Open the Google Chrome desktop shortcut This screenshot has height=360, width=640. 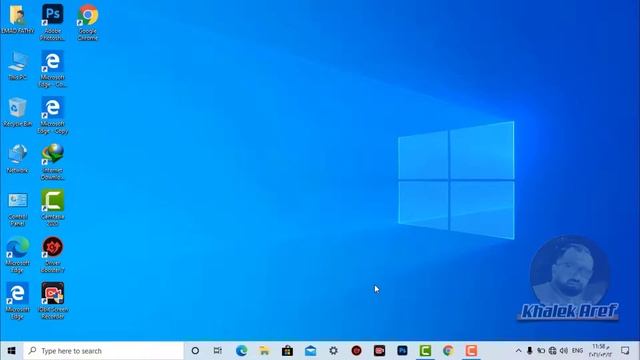pyautogui.click(x=88, y=22)
